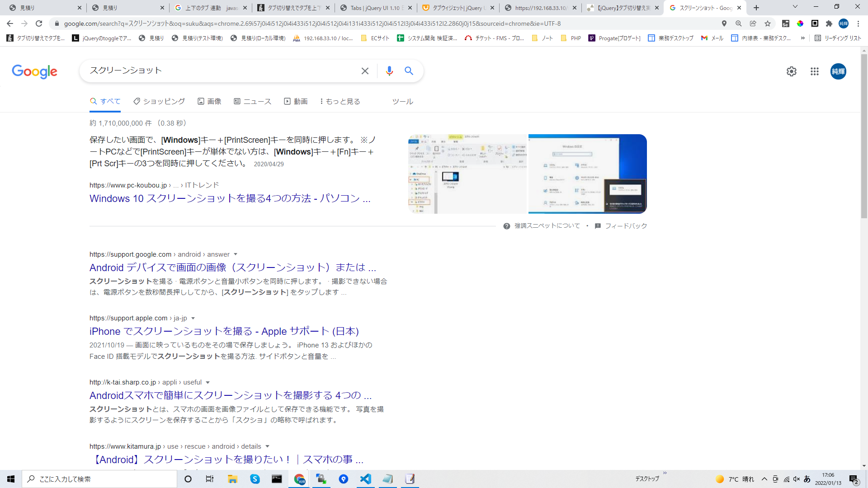Open iPhone でスクリーンショットを撮る result link

224,331
